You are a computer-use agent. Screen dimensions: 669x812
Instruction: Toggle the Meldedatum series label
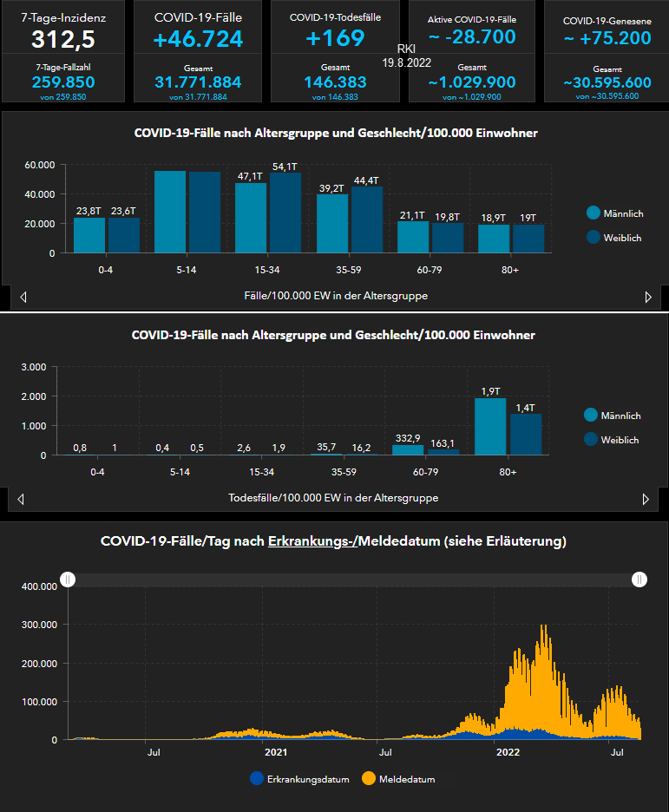pyautogui.click(x=408, y=779)
